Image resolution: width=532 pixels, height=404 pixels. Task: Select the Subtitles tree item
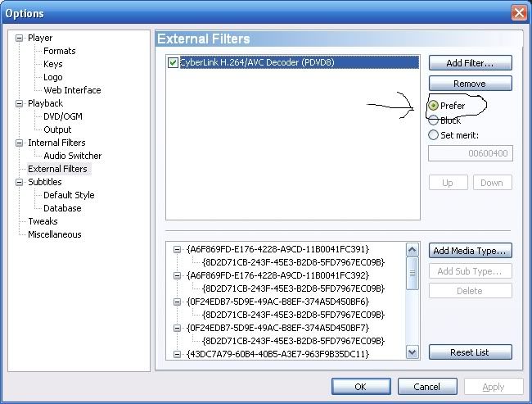(x=45, y=183)
